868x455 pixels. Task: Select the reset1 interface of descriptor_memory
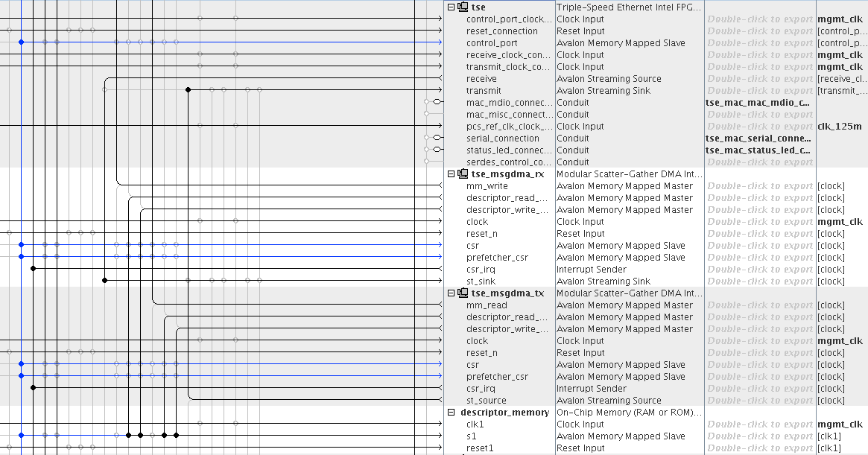click(480, 448)
